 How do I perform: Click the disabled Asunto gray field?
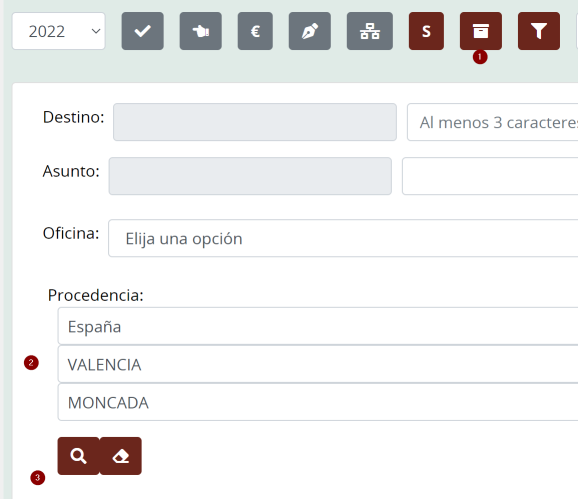(250, 176)
